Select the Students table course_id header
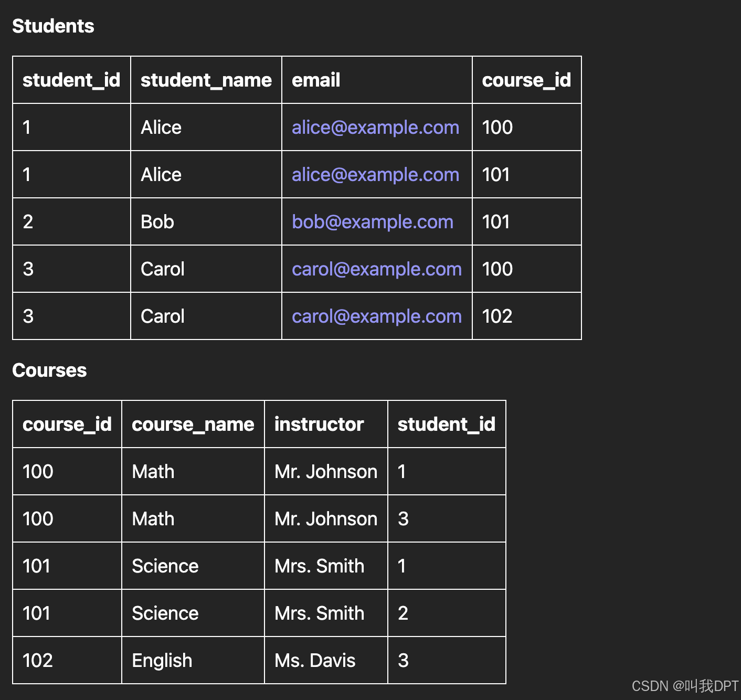This screenshot has width=741, height=700. 526,80
